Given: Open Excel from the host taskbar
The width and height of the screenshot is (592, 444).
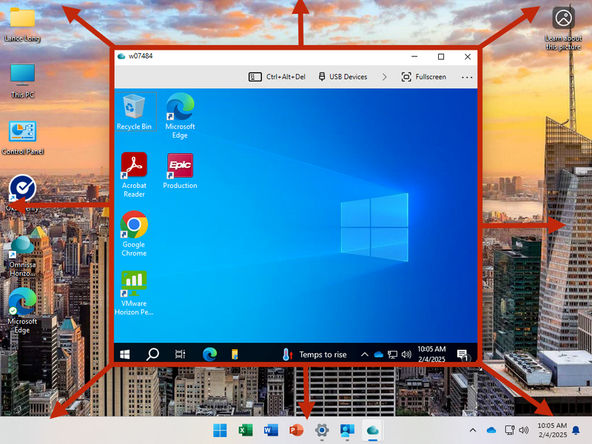Looking at the screenshot, I should 245,430.
